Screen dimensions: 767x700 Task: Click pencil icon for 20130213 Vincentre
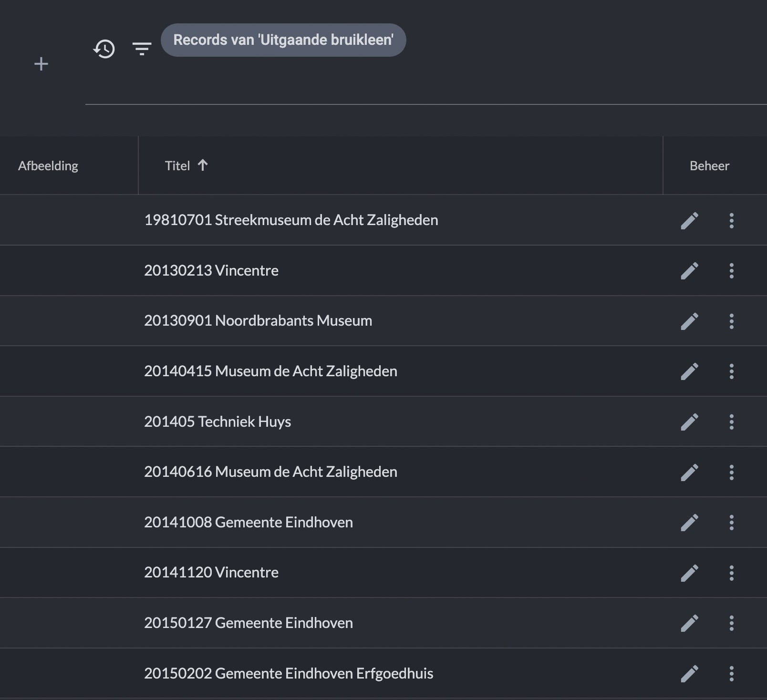689,271
